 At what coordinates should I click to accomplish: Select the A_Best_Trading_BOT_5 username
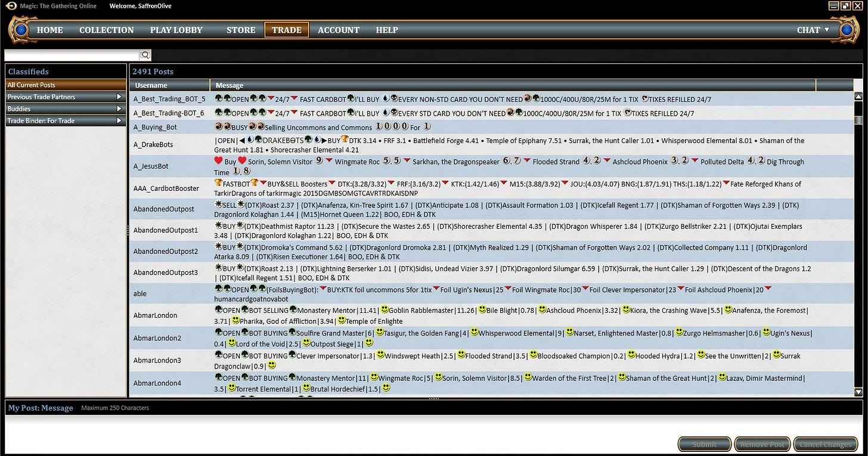point(169,100)
